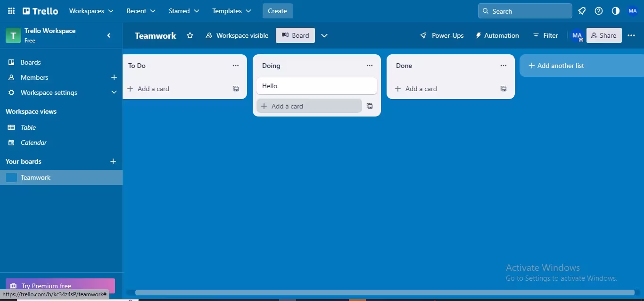Add a card to Doing list
The width and height of the screenshot is (644, 301).
click(x=309, y=106)
